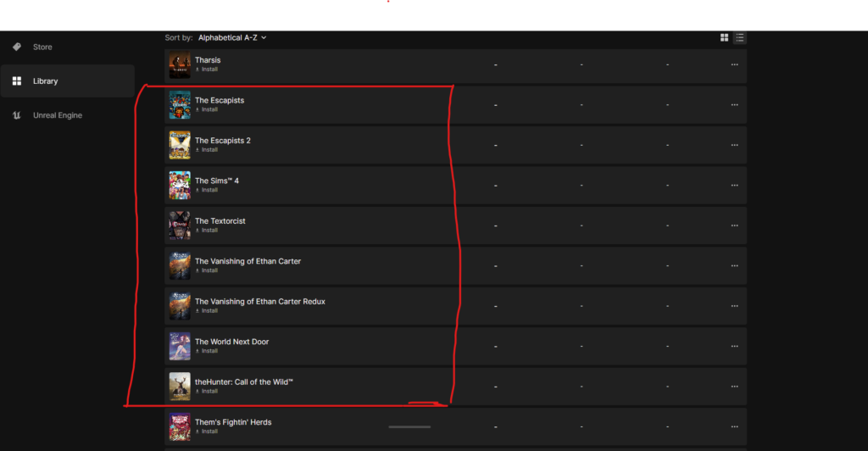The image size is (868, 451).
Task: Install The Escapists
Action: 207,109
